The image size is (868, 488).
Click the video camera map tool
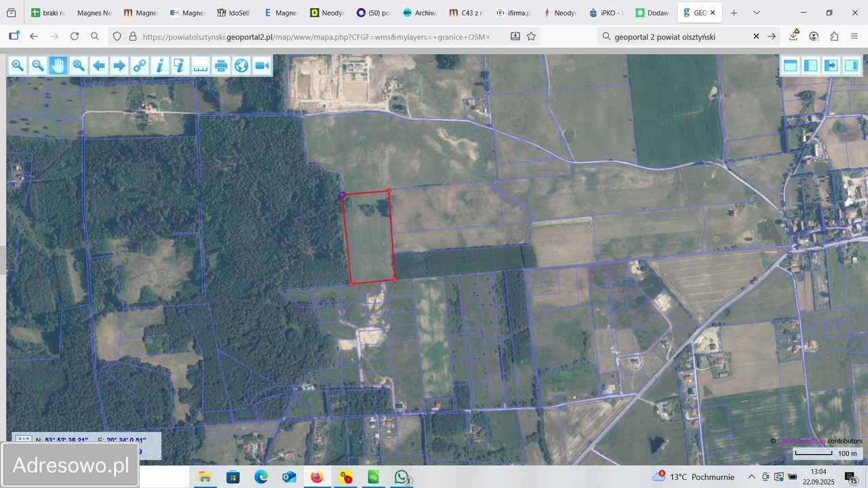[262, 66]
